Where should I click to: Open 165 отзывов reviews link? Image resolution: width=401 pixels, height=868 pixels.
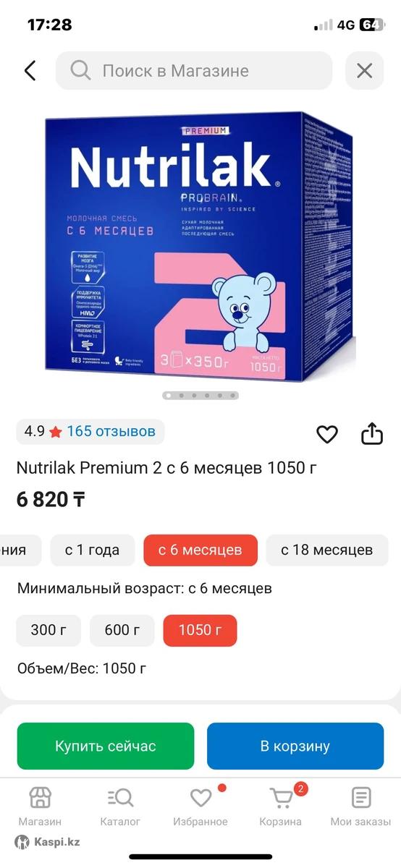tap(111, 432)
